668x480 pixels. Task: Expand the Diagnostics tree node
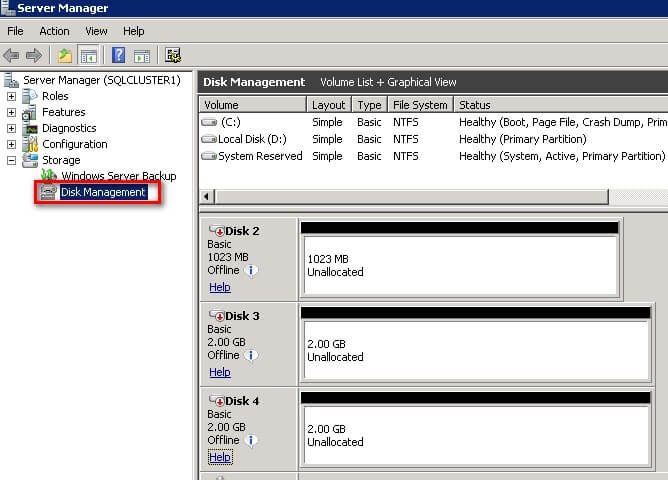(x=12, y=128)
